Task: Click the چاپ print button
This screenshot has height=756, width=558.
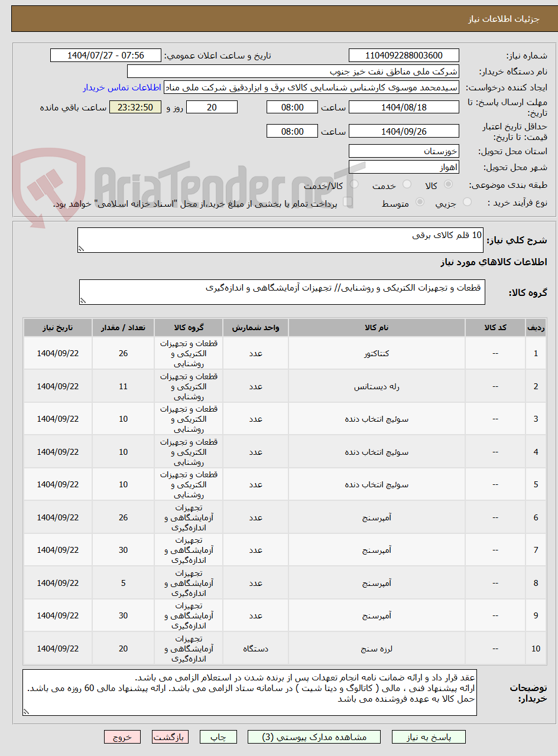Action: pos(218,737)
